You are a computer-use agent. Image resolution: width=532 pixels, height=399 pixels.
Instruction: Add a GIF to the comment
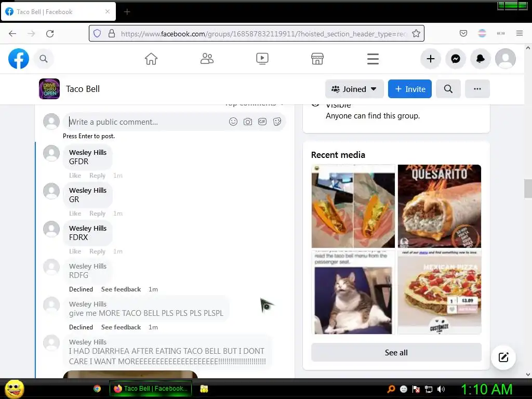click(x=262, y=122)
